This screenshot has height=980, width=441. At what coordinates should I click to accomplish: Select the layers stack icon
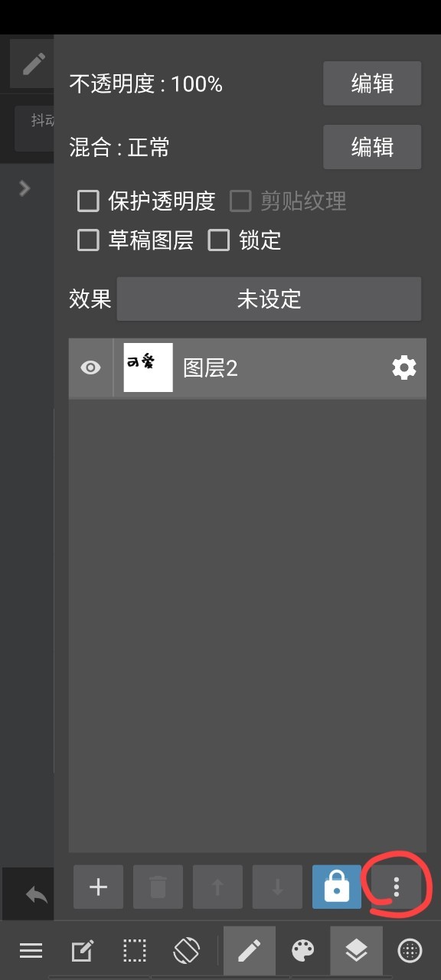(x=356, y=951)
